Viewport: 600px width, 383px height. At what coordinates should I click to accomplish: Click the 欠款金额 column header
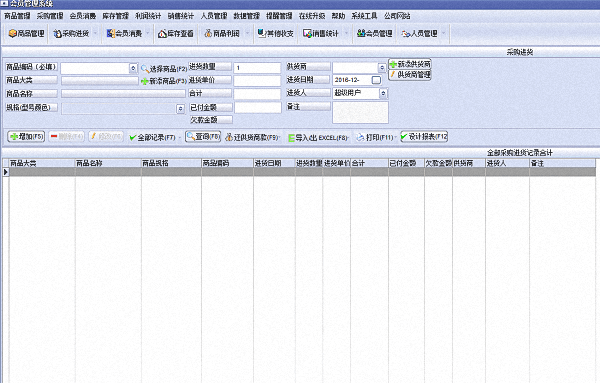[x=439, y=163]
